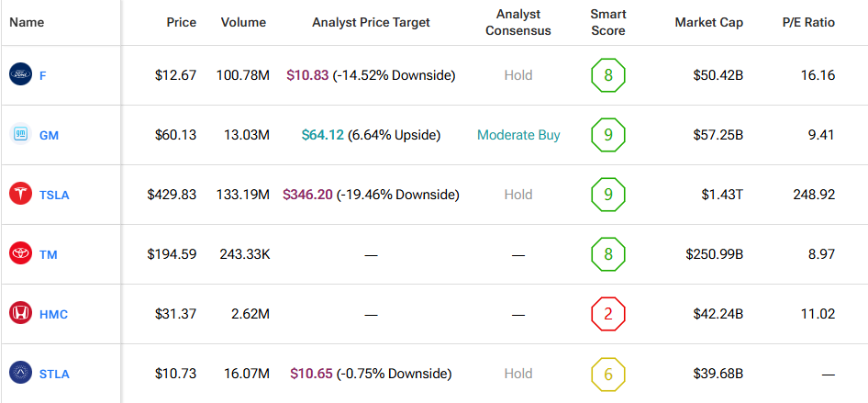Click TSLA's $346.20 price target
This screenshot has width=868, height=403.
pos(307,195)
